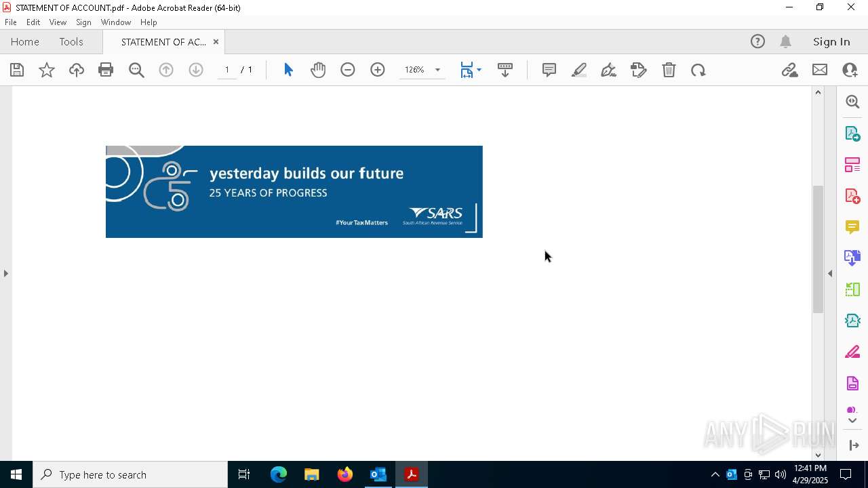Open the Sign menu
The image size is (868, 488).
click(83, 22)
